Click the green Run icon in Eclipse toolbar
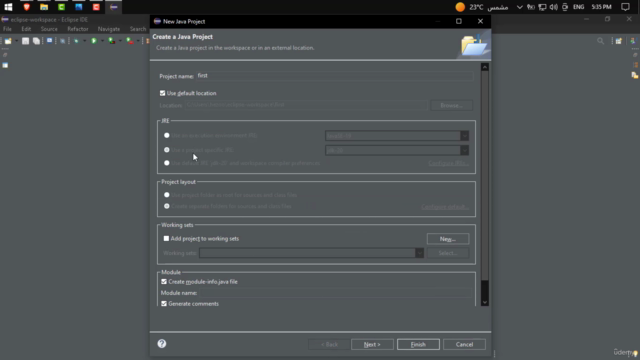The image size is (640, 360). point(94,41)
